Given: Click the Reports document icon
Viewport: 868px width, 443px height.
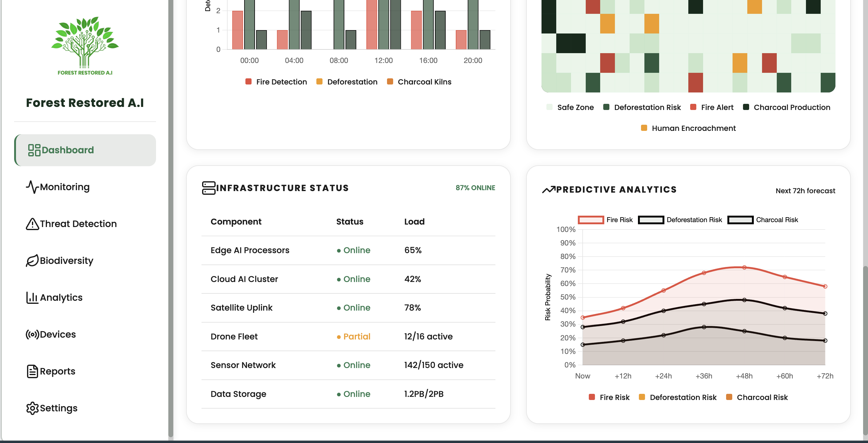Looking at the screenshot, I should 32,371.
